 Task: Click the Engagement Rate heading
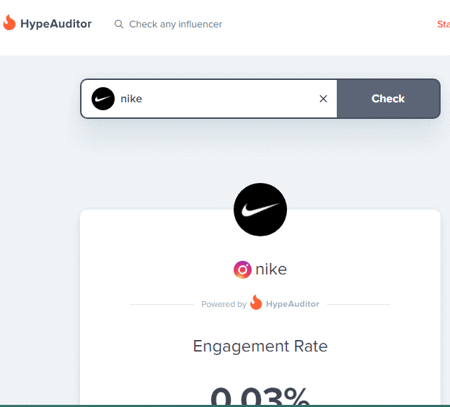[x=260, y=346]
